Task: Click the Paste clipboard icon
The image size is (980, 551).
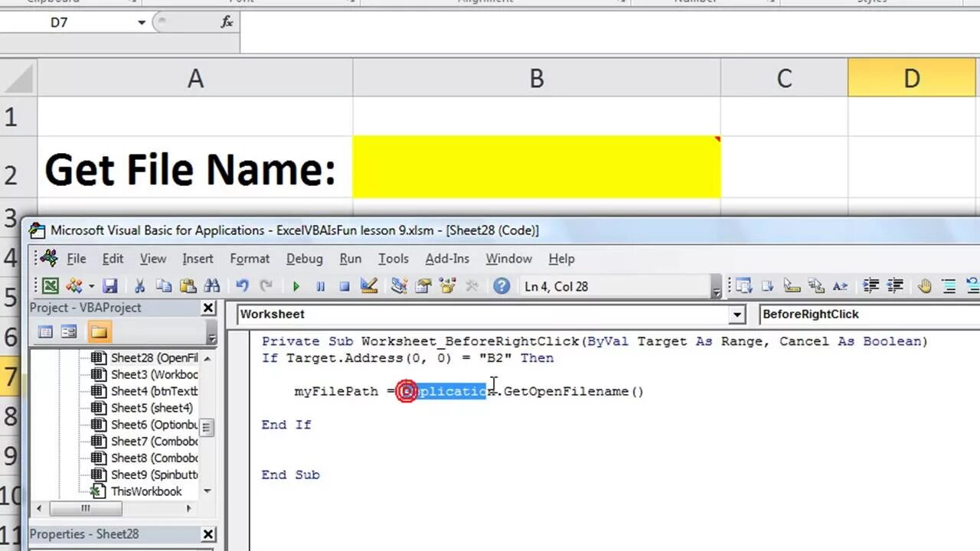Action: (x=188, y=286)
